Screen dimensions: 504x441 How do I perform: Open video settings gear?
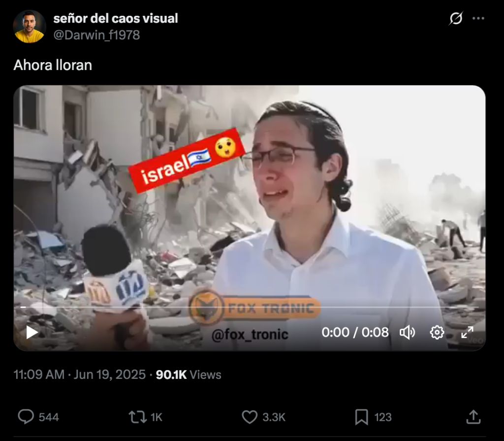click(x=437, y=332)
